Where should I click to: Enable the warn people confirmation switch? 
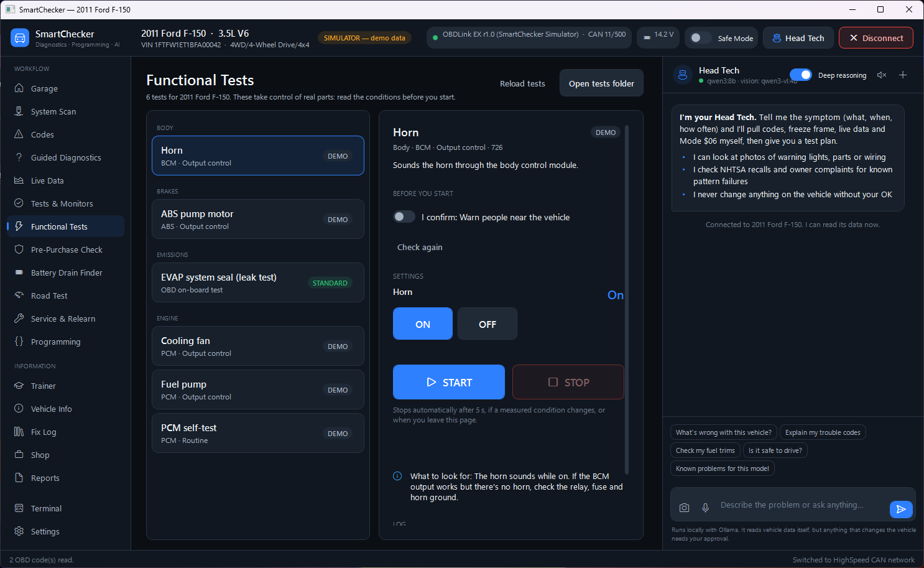pyautogui.click(x=404, y=216)
